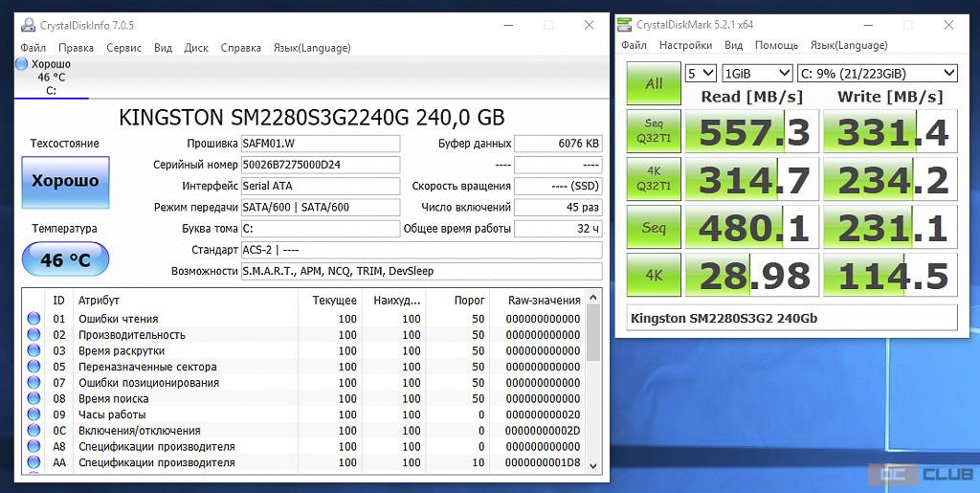Click blue status icon for attribute A8
980x493 pixels.
(33, 447)
